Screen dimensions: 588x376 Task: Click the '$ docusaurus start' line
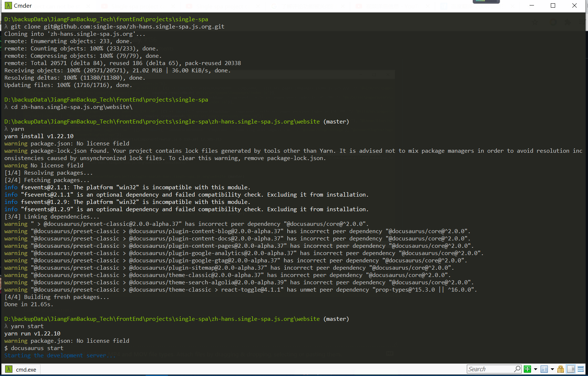[34, 348]
